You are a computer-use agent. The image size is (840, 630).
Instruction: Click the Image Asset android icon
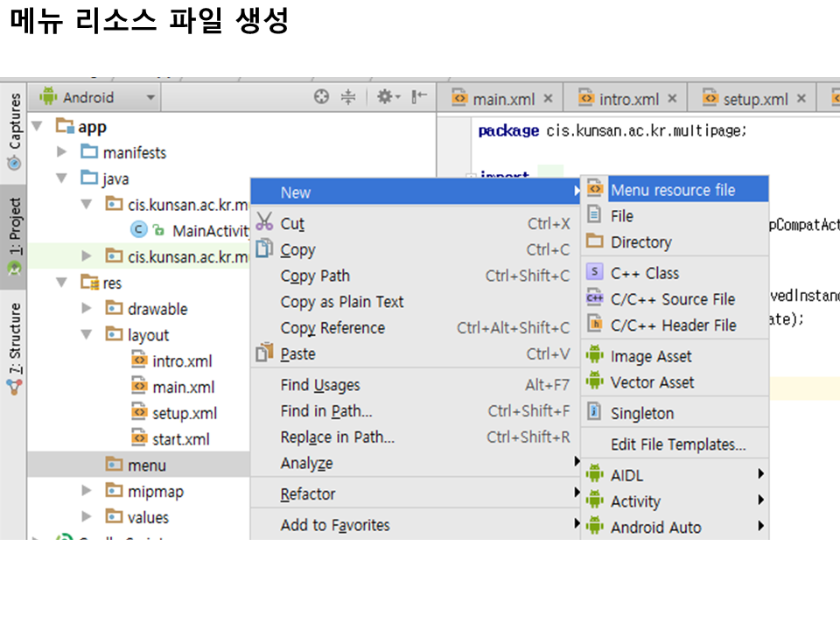point(595,355)
